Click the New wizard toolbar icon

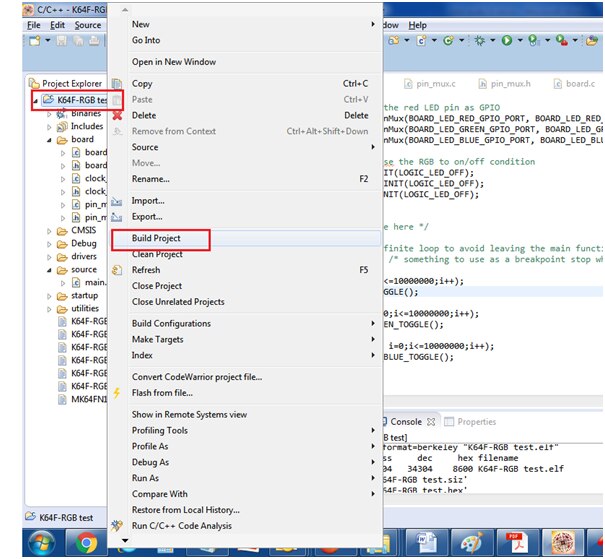35,41
